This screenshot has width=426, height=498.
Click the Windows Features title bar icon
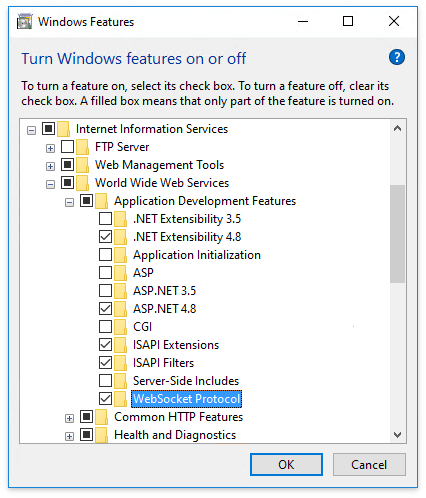tap(24, 21)
